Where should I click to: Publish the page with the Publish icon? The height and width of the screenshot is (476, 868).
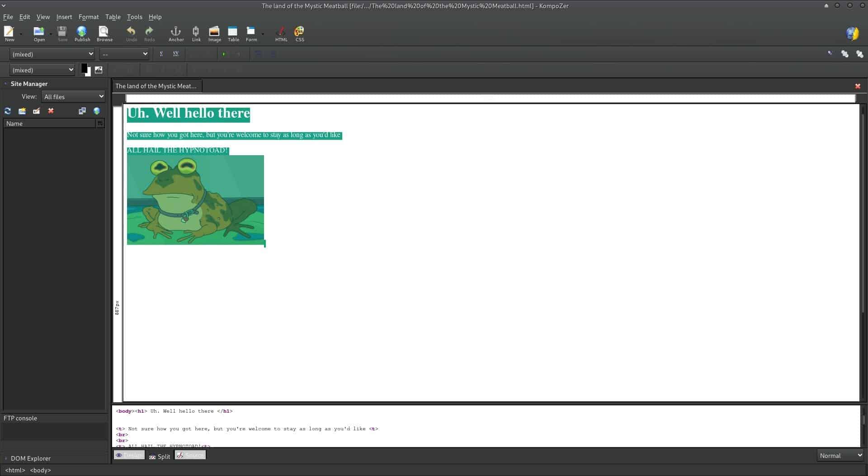82,33
